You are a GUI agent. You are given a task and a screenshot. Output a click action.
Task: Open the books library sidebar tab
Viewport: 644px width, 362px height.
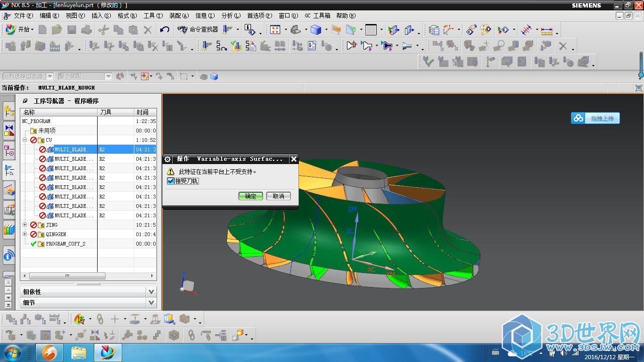click(x=9, y=230)
